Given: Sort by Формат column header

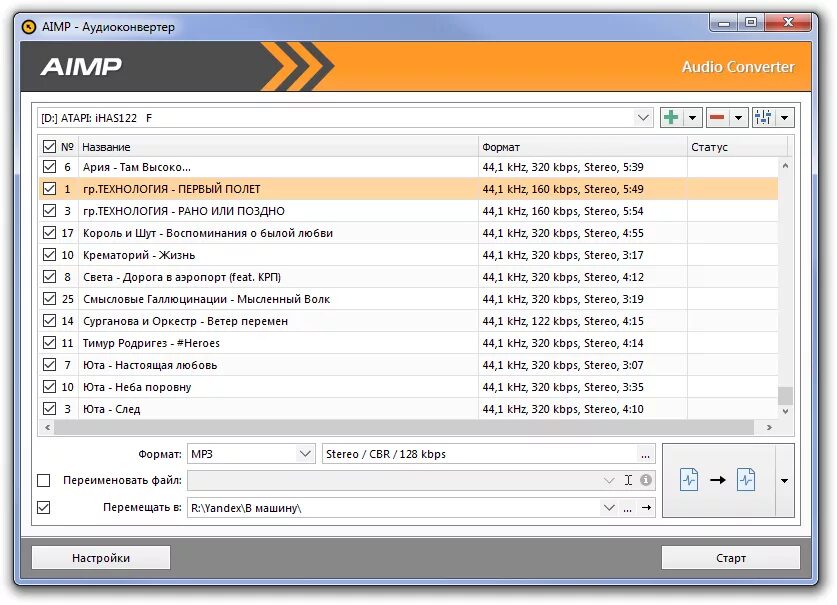Looking at the screenshot, I should (x=582, y=146).
